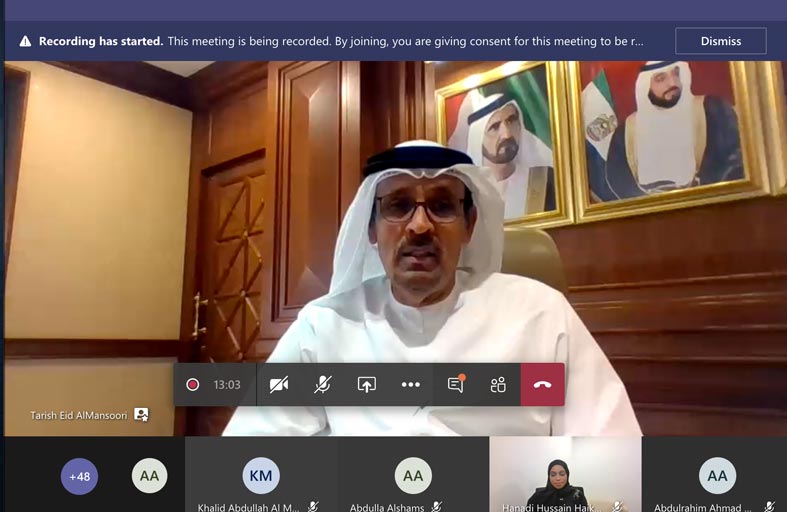The image size is (787, 512).
Task: Show the participants panel
Action: click(498, 385)
